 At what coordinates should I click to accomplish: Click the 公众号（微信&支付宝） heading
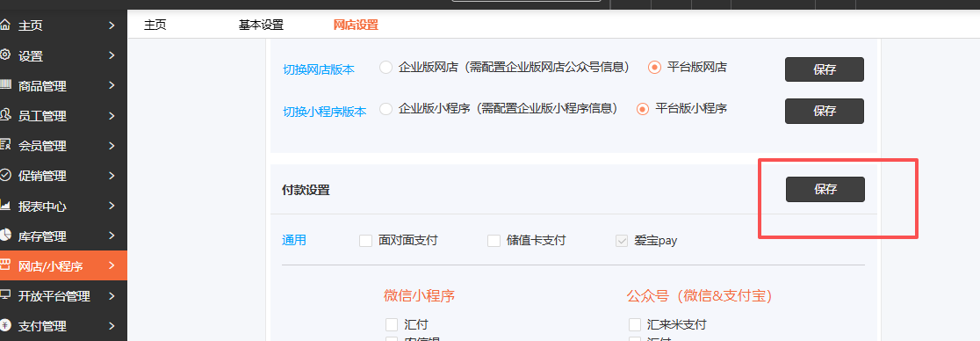click(x=699, y=296)
